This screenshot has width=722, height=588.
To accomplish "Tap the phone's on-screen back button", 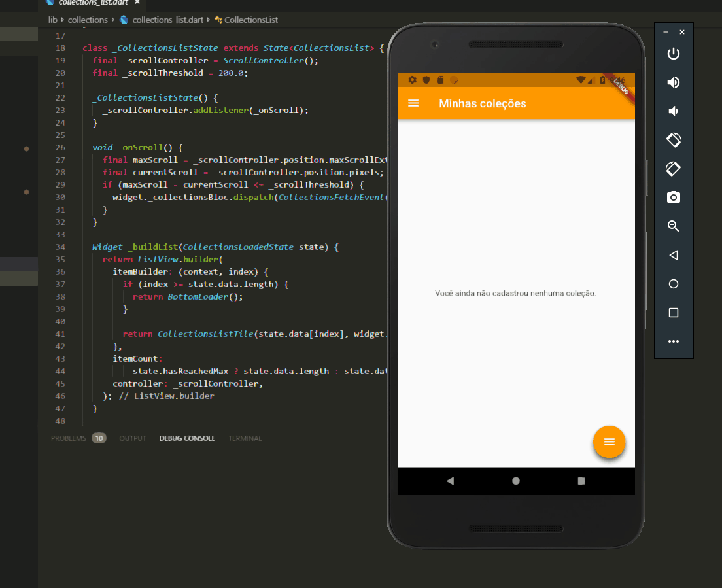I will click(450, 481).
